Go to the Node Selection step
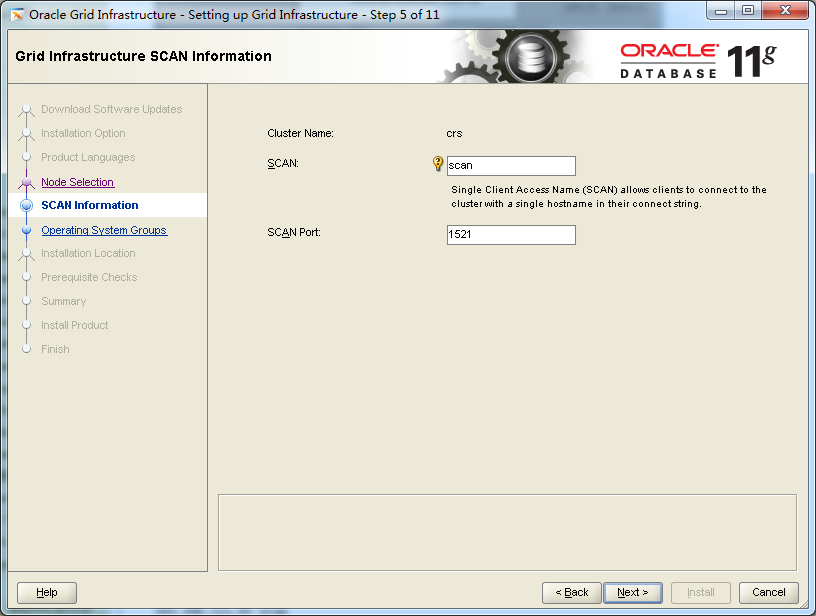 coord(78,182)
